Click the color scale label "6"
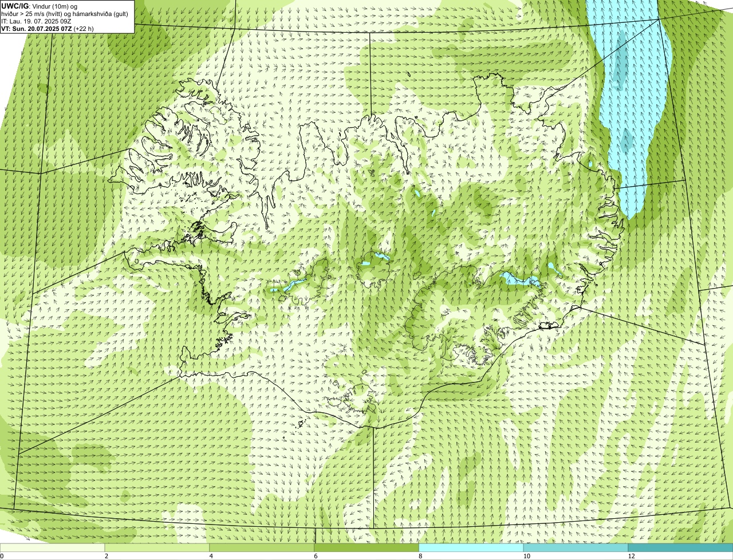 pyautogui.click(x=316, y=556)
